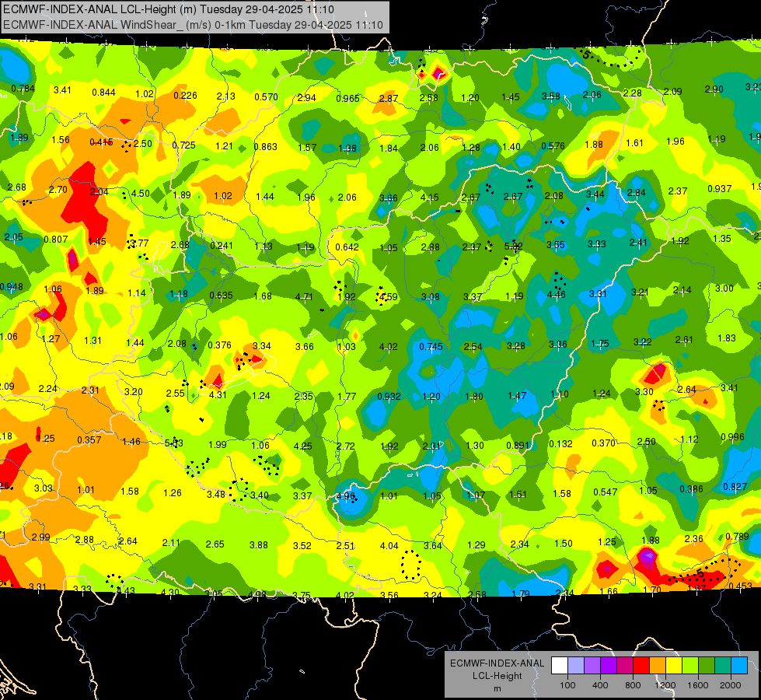Image resolution: width=761 pixels, height=700 pixels.
Task: Click the wind shear value 0.386
Action: [691, 488]
